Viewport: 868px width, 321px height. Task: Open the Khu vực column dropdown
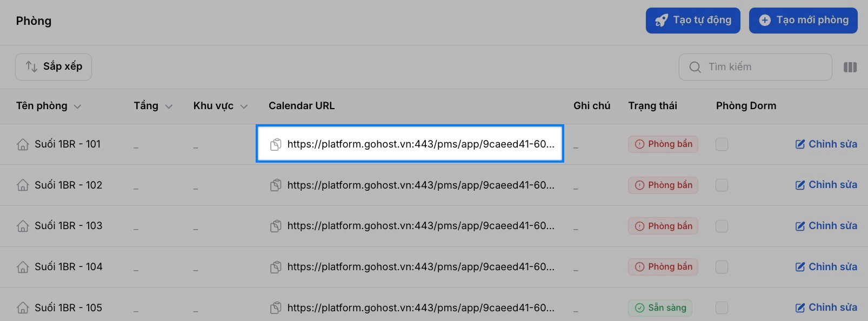coord(244,106)
